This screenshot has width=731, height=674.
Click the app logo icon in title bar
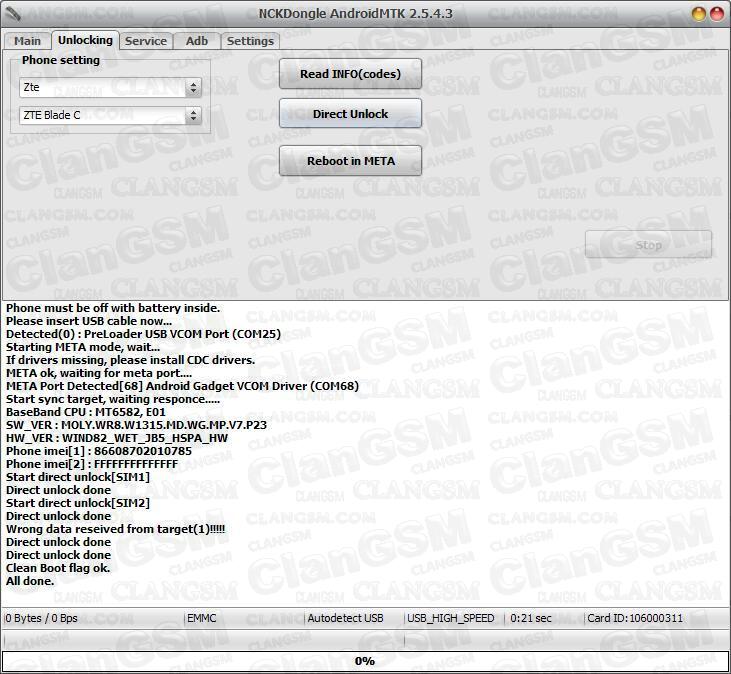pyautogui.click(x=13, y=14)
